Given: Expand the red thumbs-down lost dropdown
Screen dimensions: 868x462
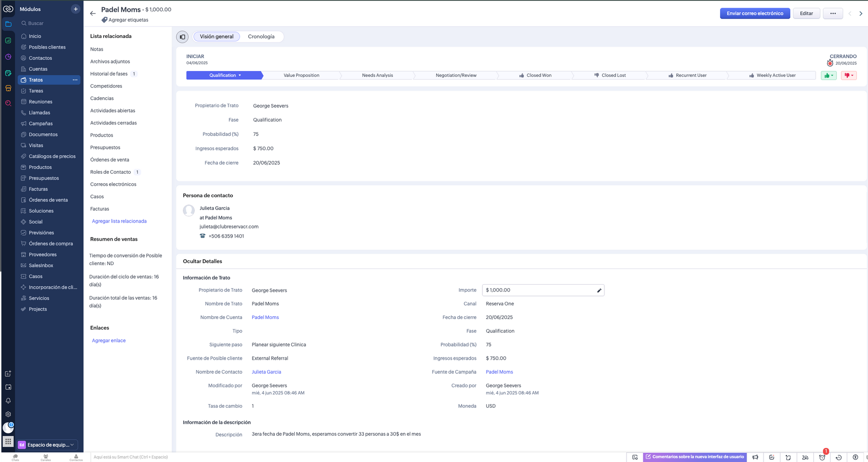Looking at the screenshot, I should (849, 76).
